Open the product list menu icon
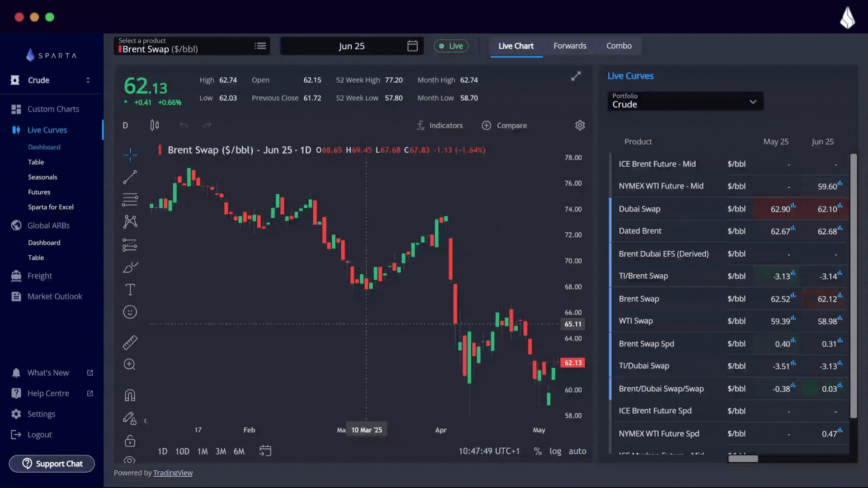 click(260, 46)
